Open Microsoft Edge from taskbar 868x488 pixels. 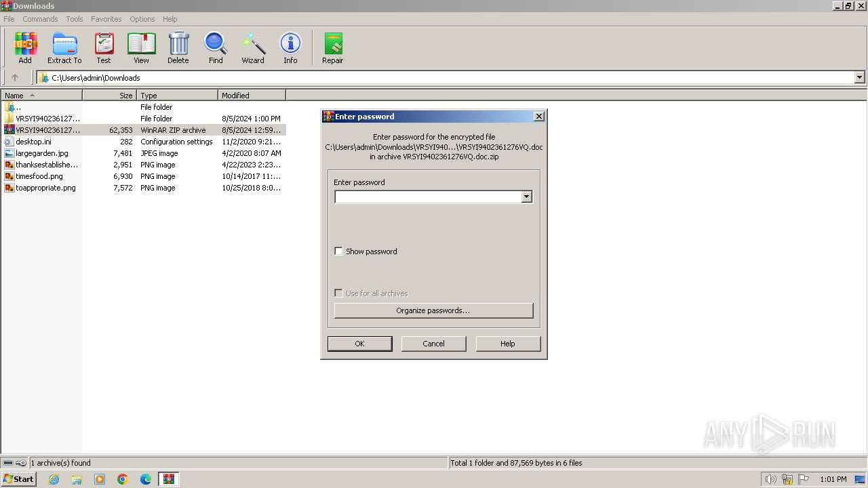(146, 479)
